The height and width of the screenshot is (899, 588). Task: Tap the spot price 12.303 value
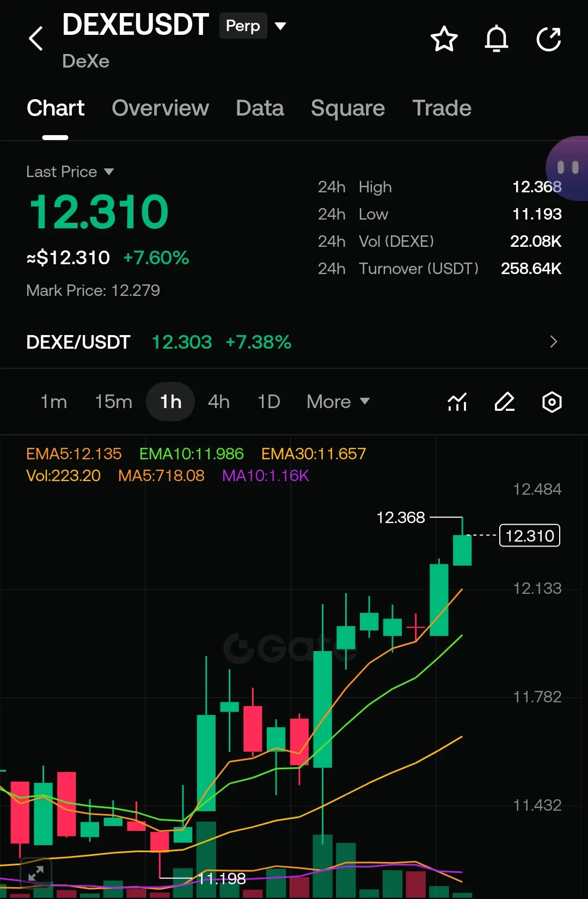point(182,342)
